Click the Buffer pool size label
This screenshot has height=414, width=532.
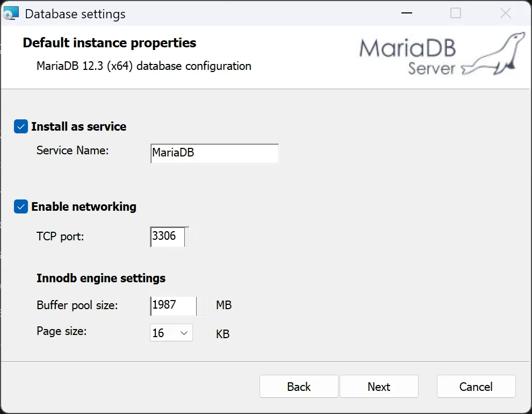point(77,305)
